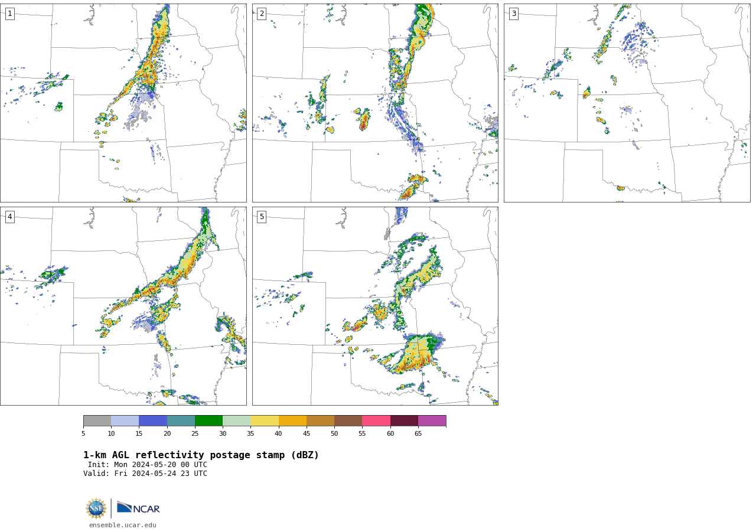Viewport: 756px width, 532px height.
Task: Select the light blue 10-15 dBZ swatch
Action: pos(125,421)
